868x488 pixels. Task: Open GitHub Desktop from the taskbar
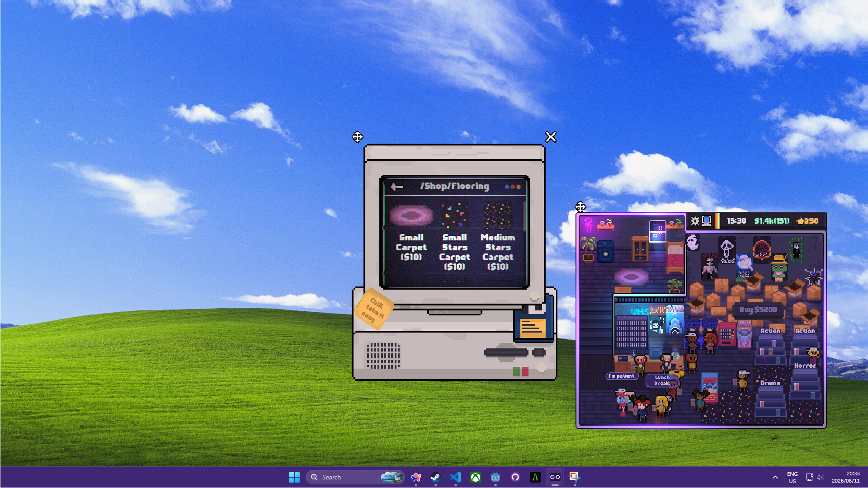tap(515, 477)
